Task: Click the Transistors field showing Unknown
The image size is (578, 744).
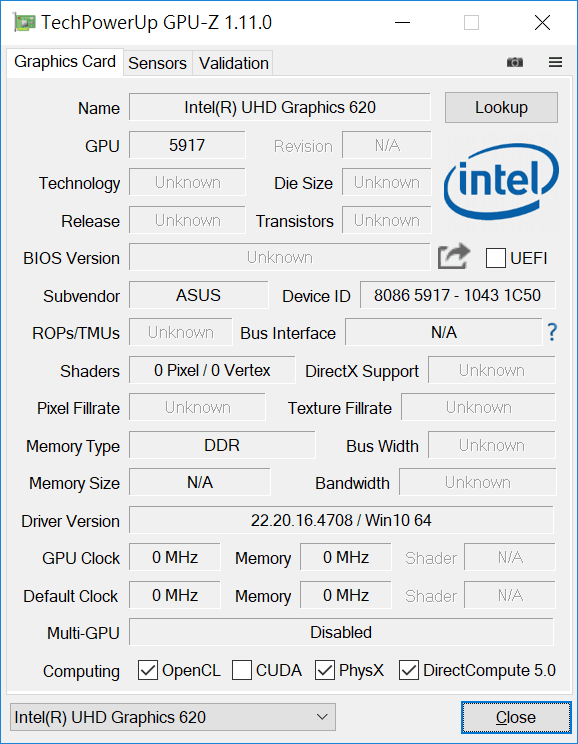Action: (387, 220)
